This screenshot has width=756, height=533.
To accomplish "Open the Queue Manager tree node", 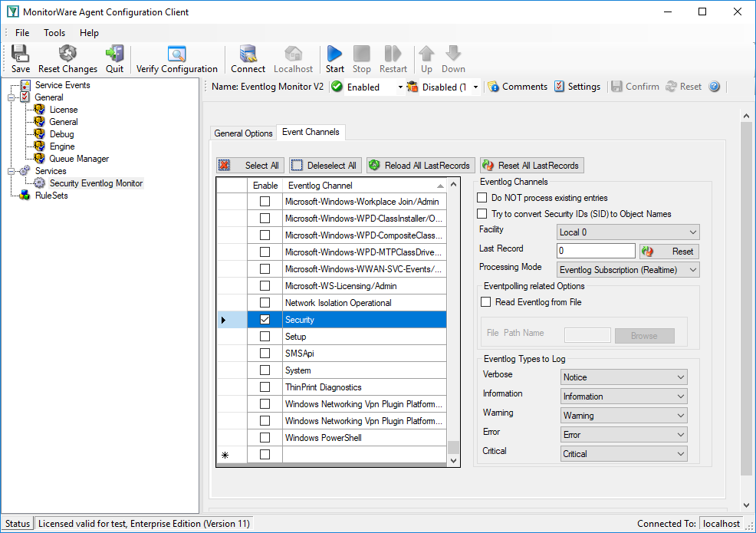I will click(79, 159).
